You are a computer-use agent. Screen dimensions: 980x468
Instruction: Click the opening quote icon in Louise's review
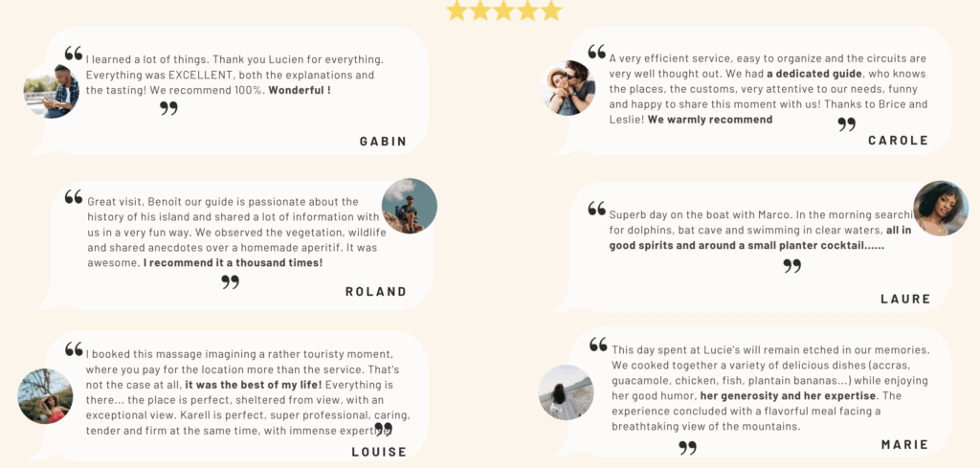[75, 348]
